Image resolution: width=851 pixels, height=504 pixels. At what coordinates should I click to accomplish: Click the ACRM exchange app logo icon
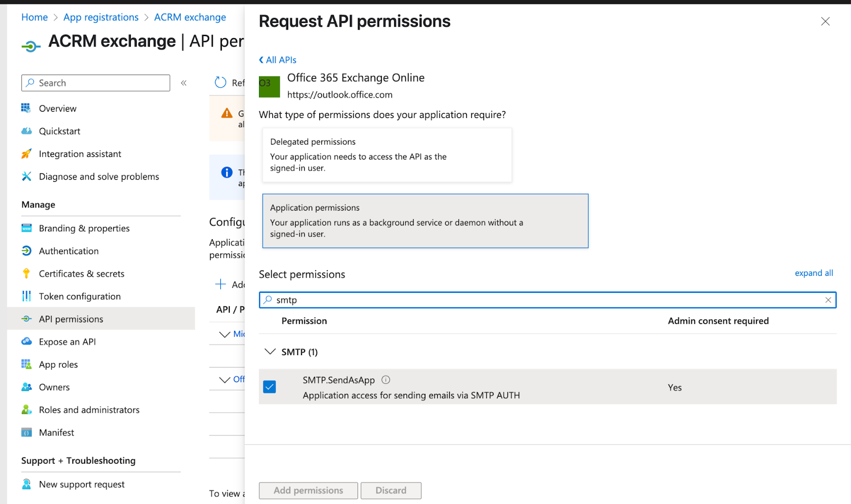coord(31,46)
